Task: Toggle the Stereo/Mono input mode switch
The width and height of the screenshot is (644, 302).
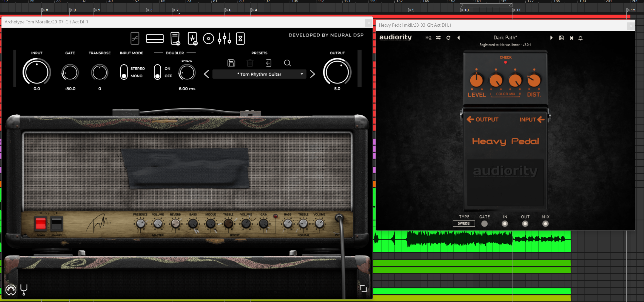Action: [124, 72]
